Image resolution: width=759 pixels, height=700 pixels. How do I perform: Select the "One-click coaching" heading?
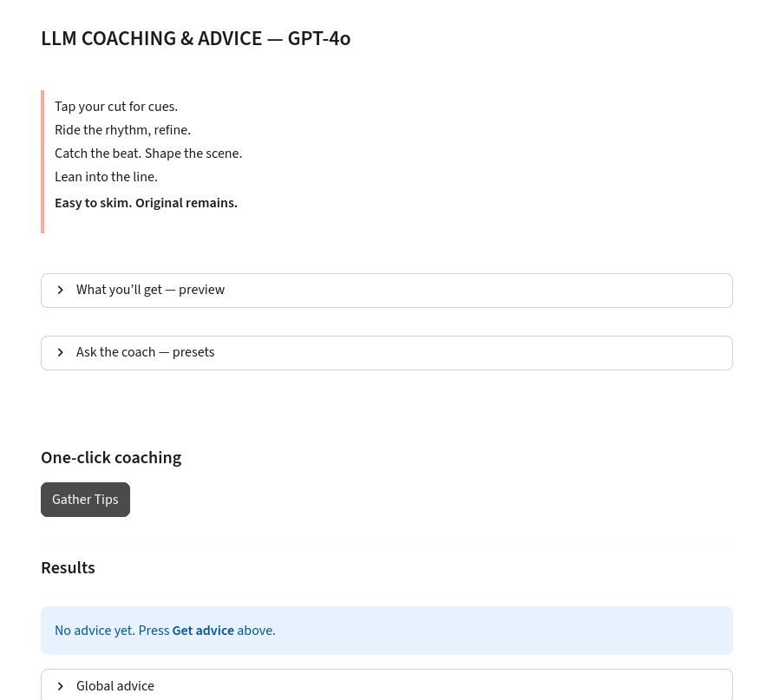(111, 458)
